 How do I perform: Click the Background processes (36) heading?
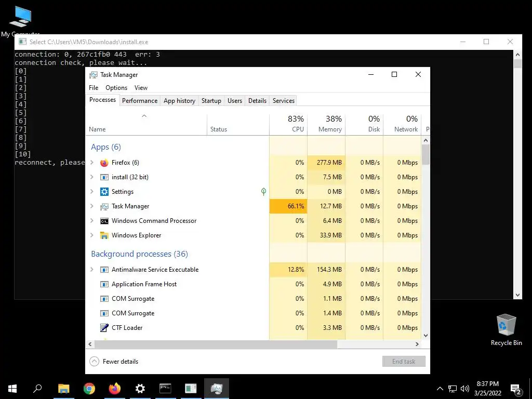pyautogui.click(x=139, y=254)
